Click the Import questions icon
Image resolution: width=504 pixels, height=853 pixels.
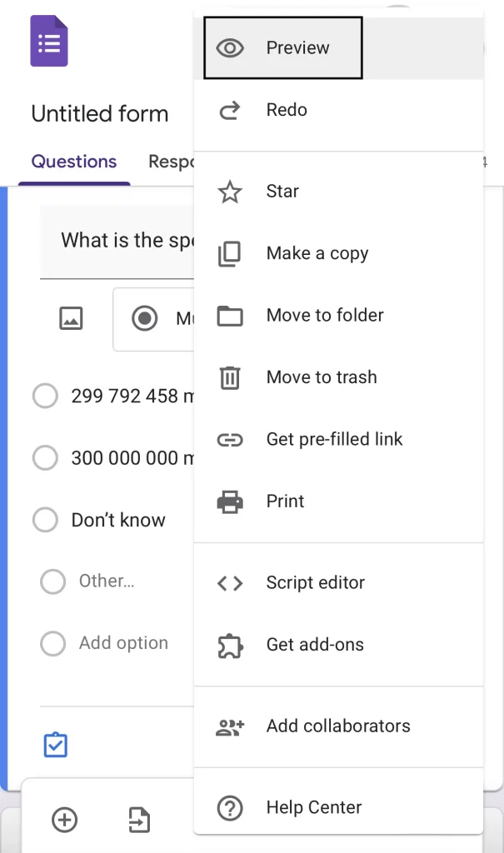(139, 821)
